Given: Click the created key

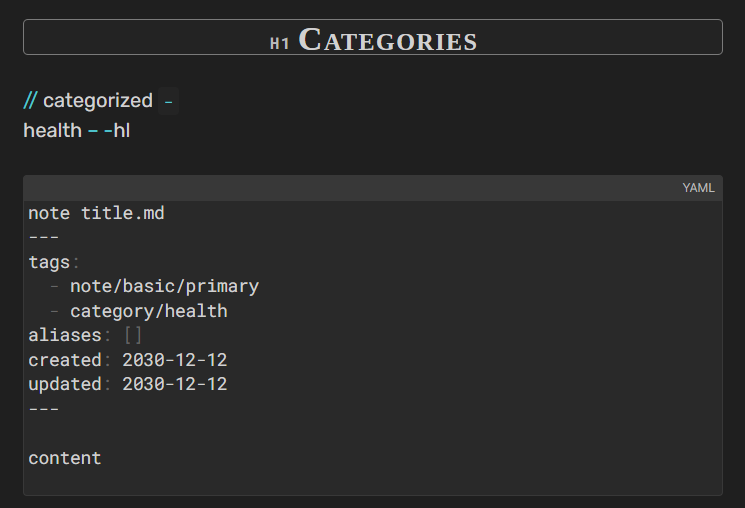Looking at the screenshot, I should (64, 360).
